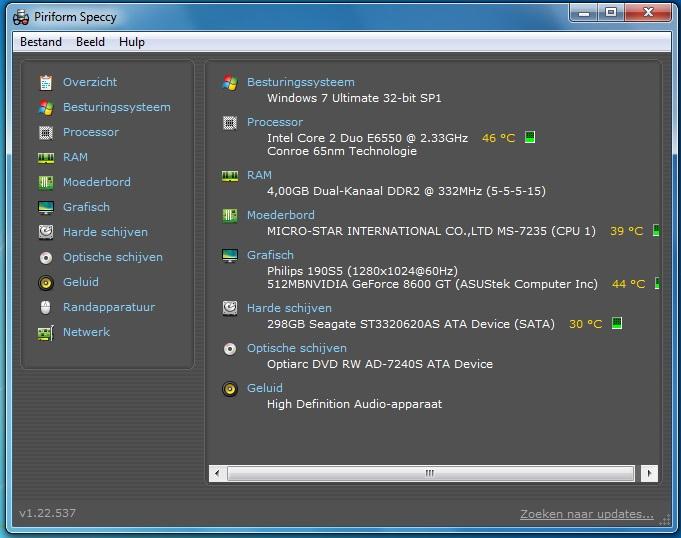The width and height of the screenshot is (681, 538).
Task: Click the speaker icon beside sidebar Geluid
Action: pos(46,283)
